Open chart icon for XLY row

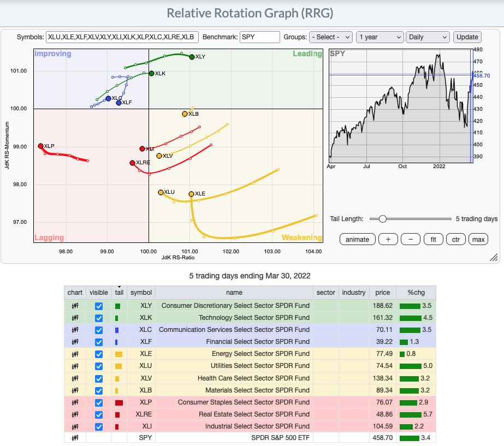[x=75, y=306]
